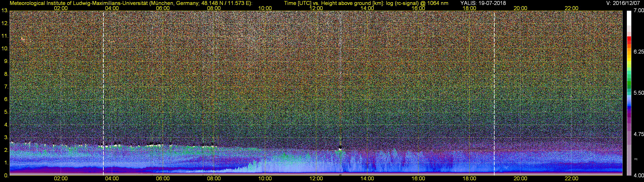The image size is (644, 182).
Task: Click the height axis label 12.
Action: (x=5, y=23)
